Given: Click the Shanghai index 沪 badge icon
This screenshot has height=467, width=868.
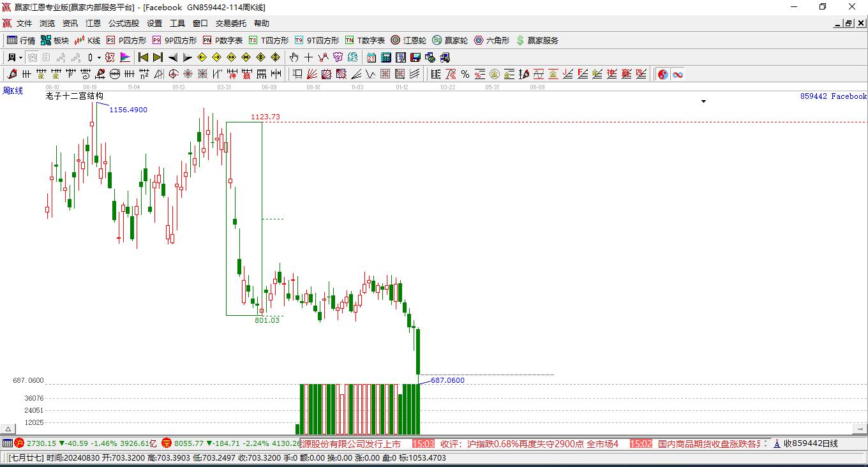Looking at the screenshot, I should [x=19, y=443].
